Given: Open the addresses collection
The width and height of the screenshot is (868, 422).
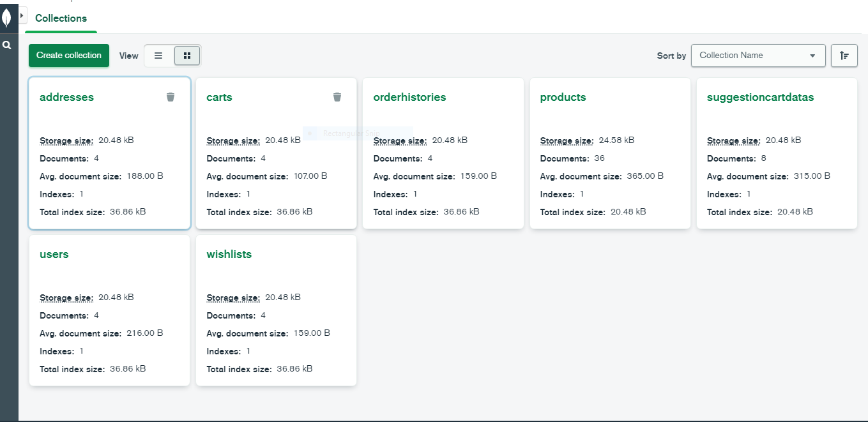Looking at the screenshot, I should click(66, 98).
